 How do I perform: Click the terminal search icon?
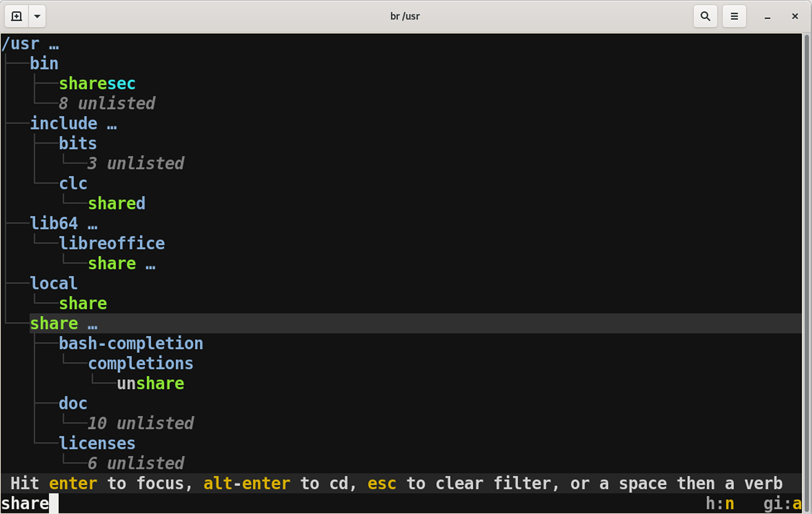click(705, 16)
